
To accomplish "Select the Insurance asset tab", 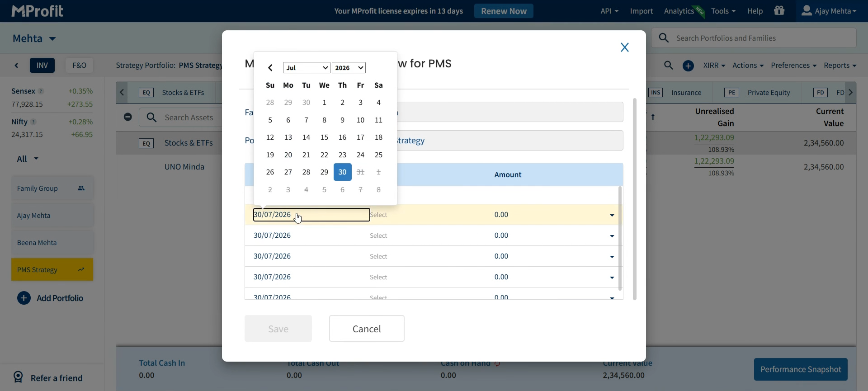I will pyautogui.click(x=675, y=93).
